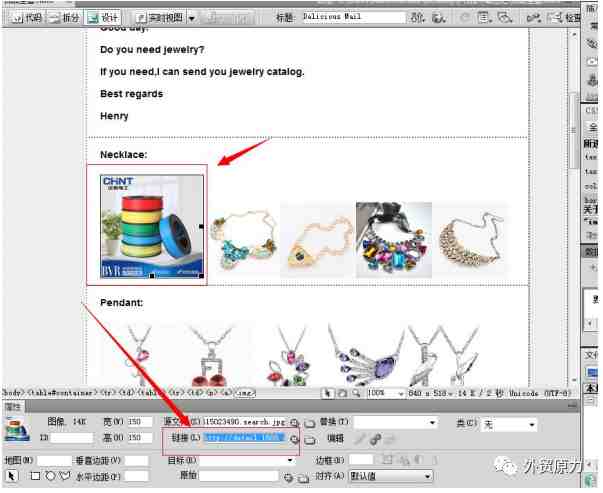The height and width of the screenshot is (493, 603).
Task: Click the refresh design view icon
Action: (x=465, y=17)
